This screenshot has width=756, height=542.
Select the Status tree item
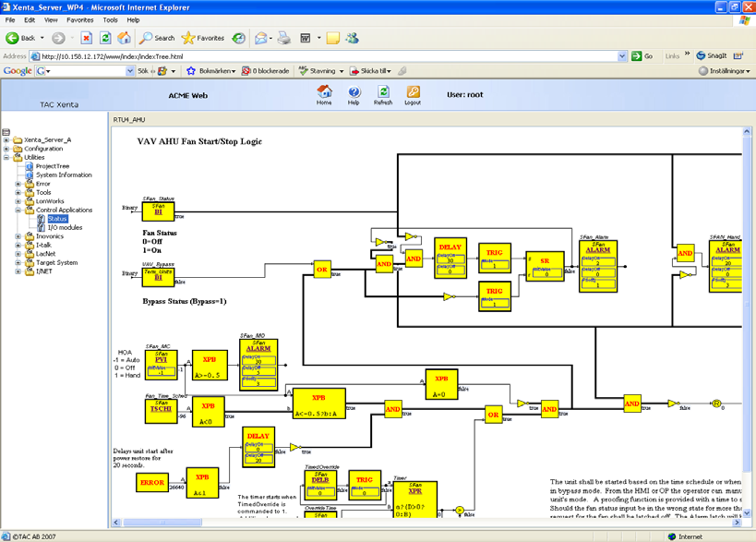point(57,219)
